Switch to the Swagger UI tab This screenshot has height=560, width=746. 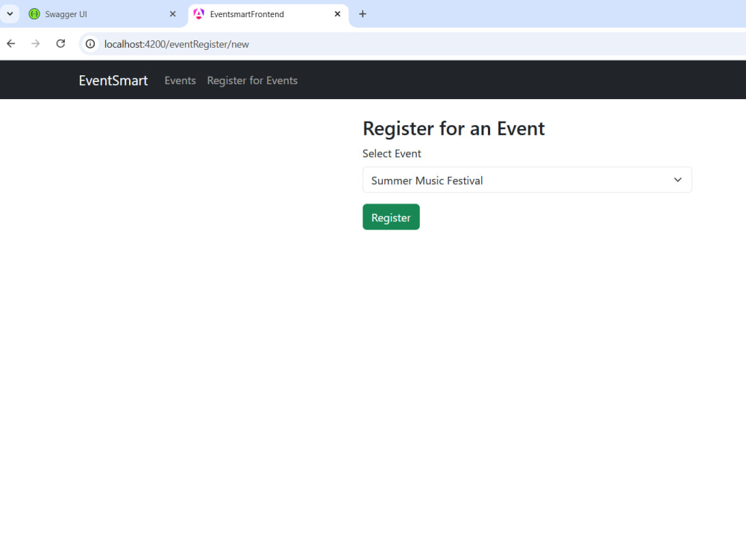(102, 14)
